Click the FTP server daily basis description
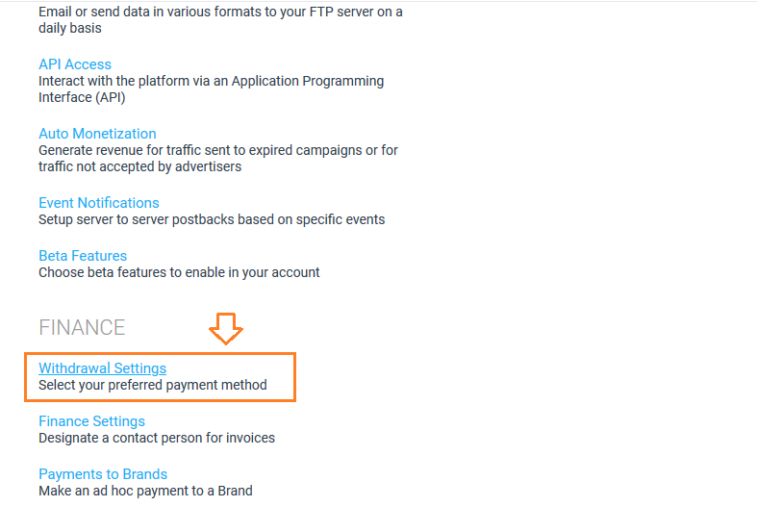Image resolution: width=757 pixels, height=532 pixels. pyautogui.click(x=220, y=20)
